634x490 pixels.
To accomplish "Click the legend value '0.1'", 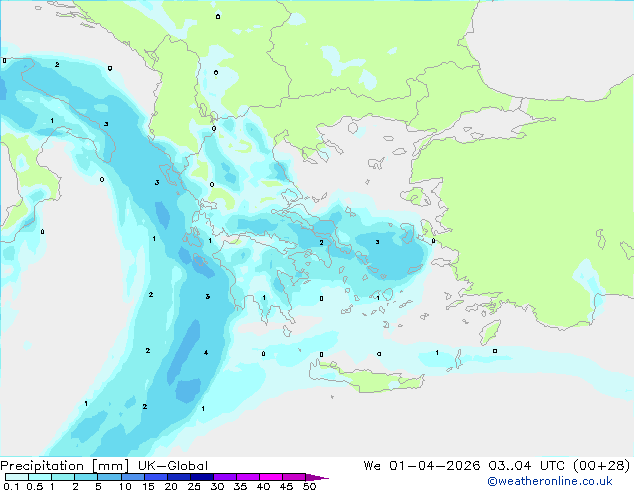I will pyautogui.click(x=11, y=486).
